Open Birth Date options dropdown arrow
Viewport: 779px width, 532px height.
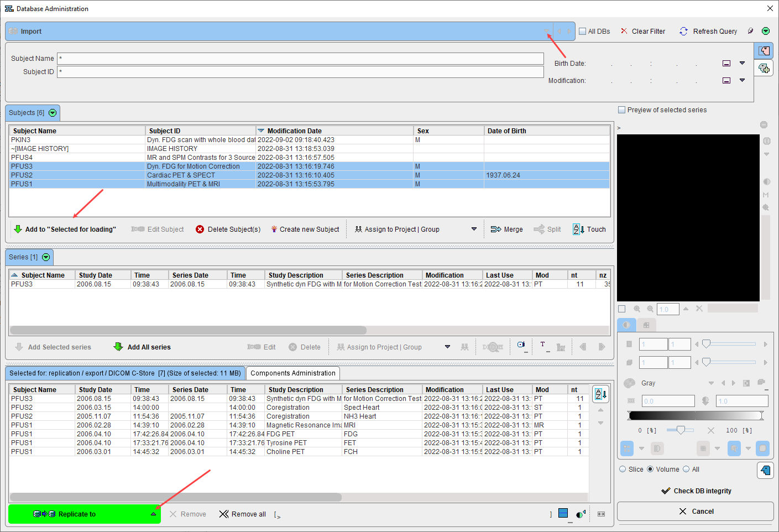[742, 63]
